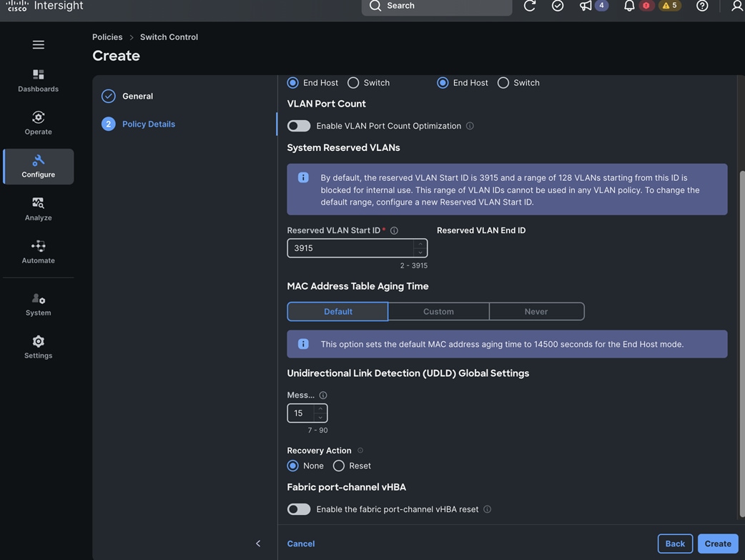This screenshot has height=560, width=745.
Task: Click the Cisco Intersight logo
Action: coord(44,6)
